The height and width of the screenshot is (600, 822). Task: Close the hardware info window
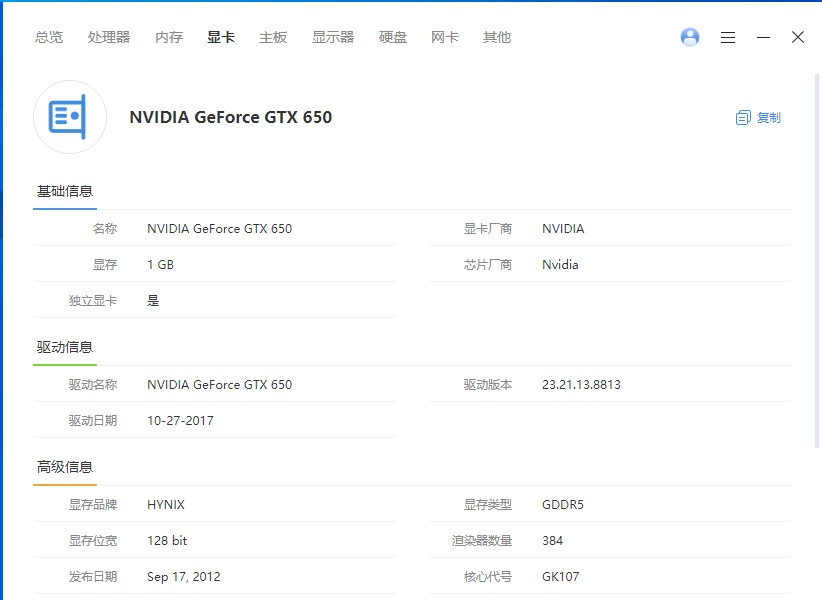coord(798,37)
